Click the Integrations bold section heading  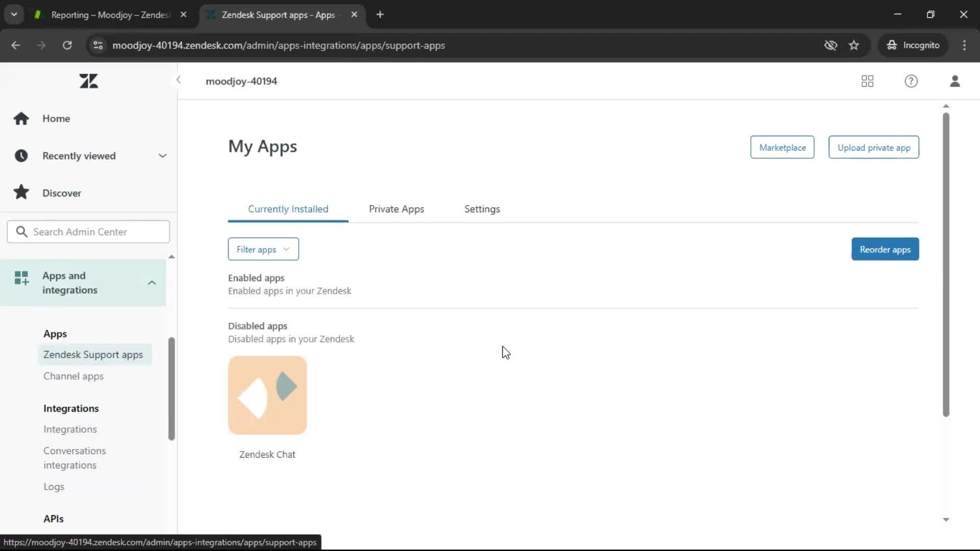71,408
